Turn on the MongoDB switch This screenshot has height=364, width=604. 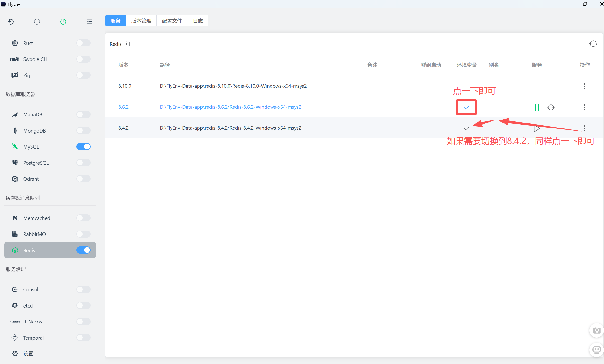click(x=83, y=131)
